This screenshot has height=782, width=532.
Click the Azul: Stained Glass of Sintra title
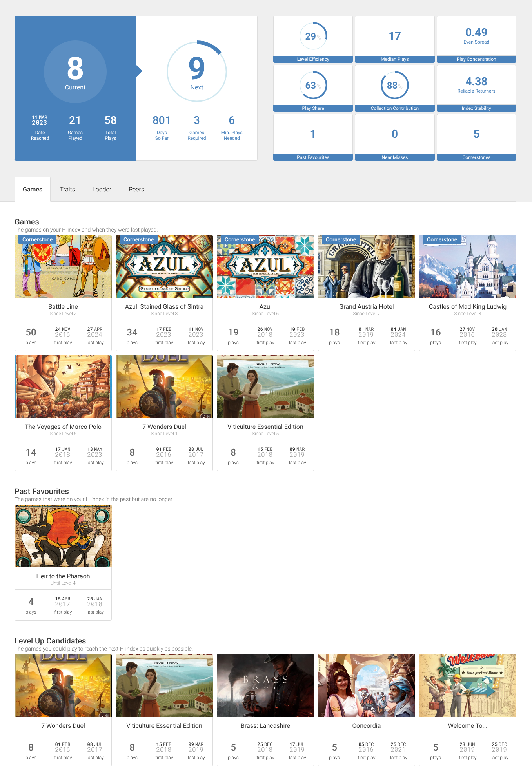(164, 306)
